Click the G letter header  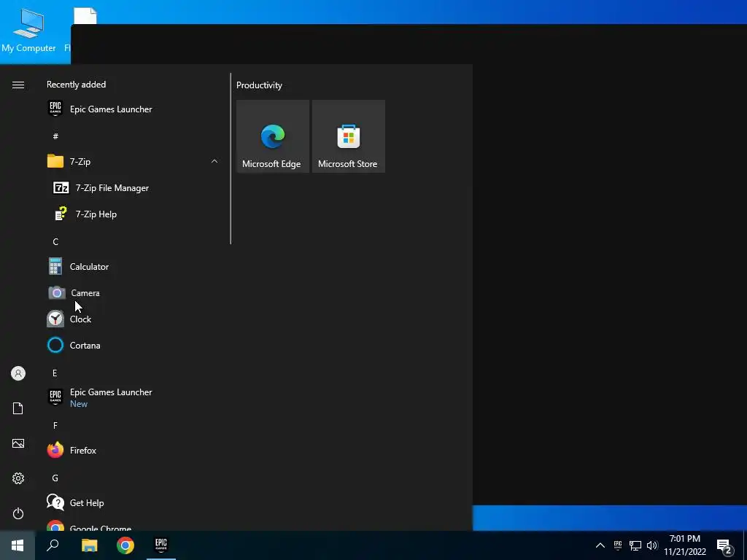[x=55, y=478]
